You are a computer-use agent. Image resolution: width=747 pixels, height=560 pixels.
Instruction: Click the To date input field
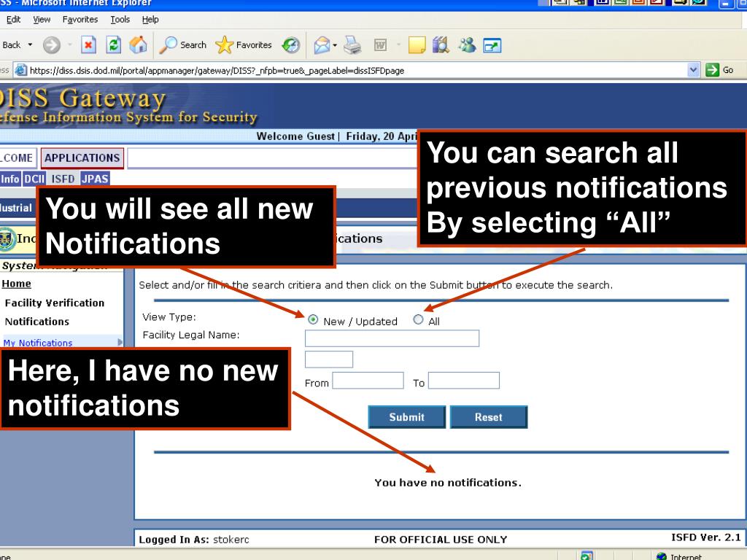click(x=463, y=381)
